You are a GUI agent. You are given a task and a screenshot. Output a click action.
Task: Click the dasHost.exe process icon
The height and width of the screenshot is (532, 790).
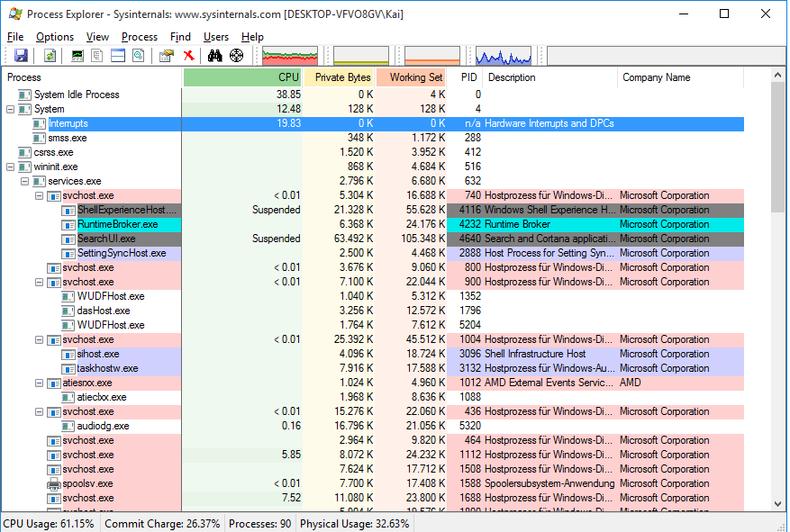pos(68,311)
